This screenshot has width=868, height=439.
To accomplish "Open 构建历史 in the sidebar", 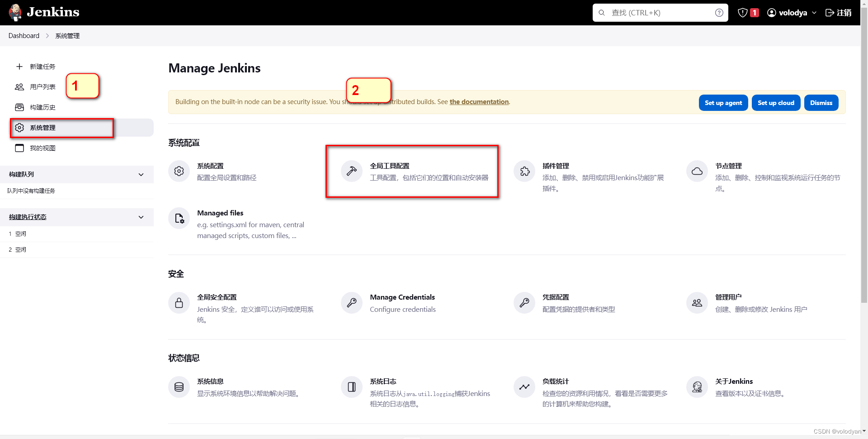I will [x=42, y=107].
